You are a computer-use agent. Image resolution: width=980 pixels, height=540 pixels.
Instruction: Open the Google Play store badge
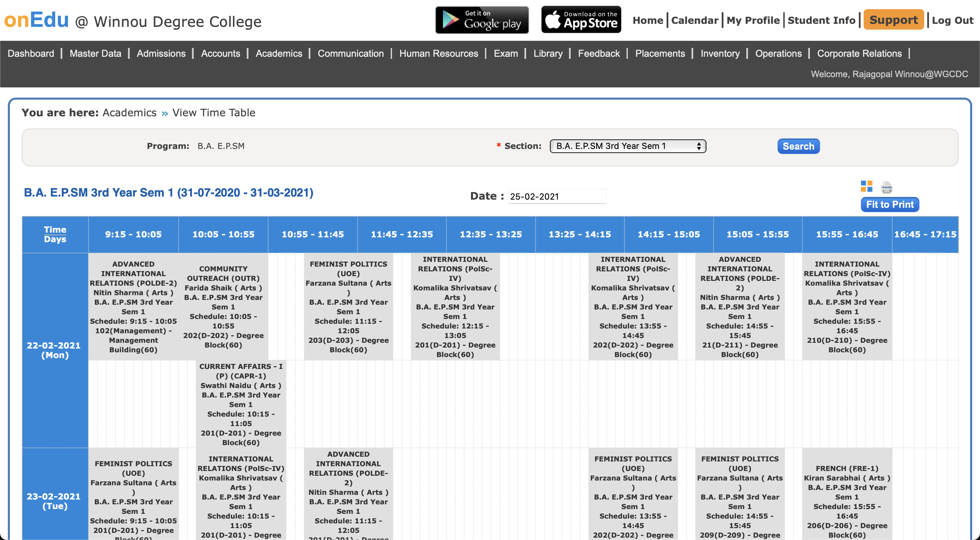[481, 20]
